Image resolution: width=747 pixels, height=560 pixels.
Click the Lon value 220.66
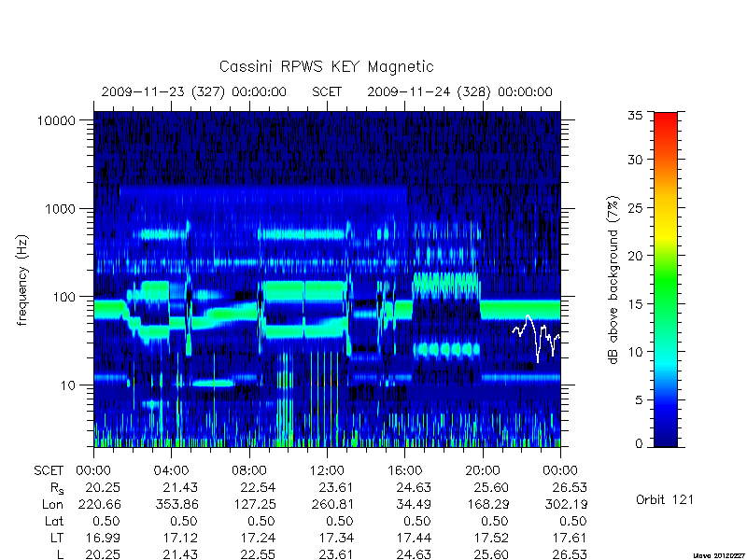(x=99, y=504)
